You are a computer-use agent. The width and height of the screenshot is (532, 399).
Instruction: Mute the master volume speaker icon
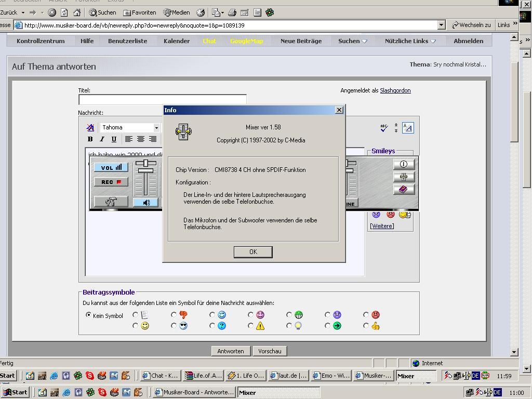coord(145,203)
